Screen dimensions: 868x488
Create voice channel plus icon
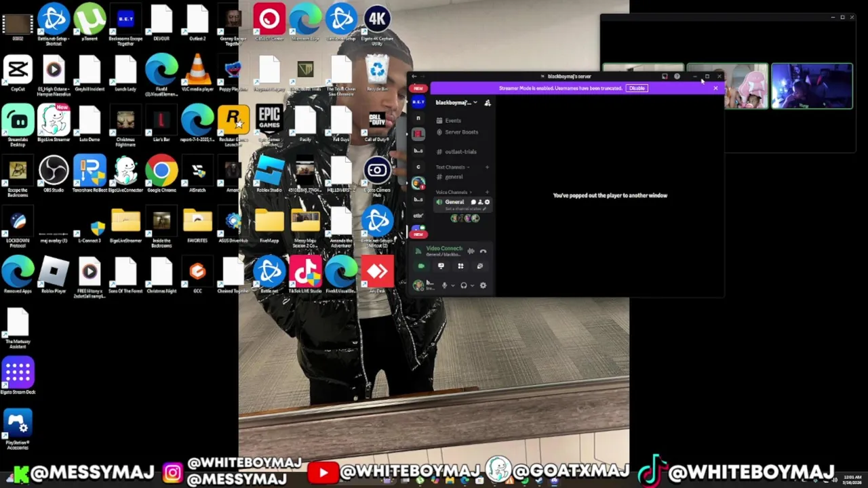[x=487, y=192]
